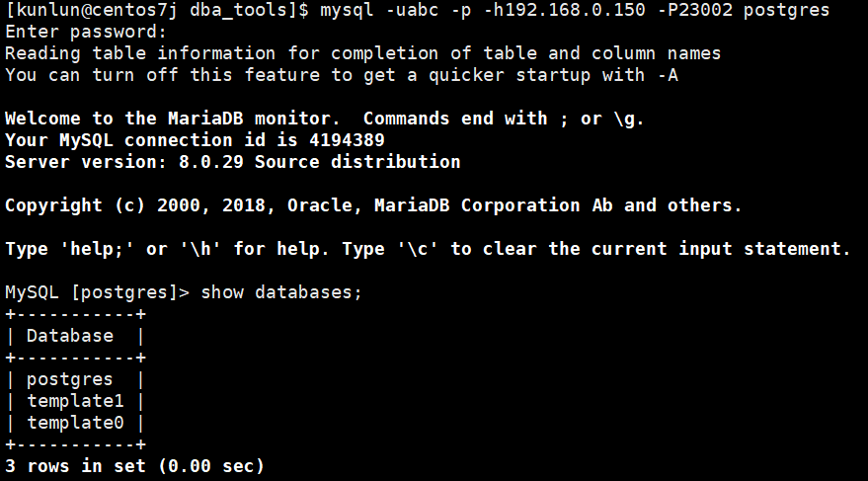Click the 'Database' column header
The height and width of the screenshot is (481, 868).
click(x=70, y=336)
